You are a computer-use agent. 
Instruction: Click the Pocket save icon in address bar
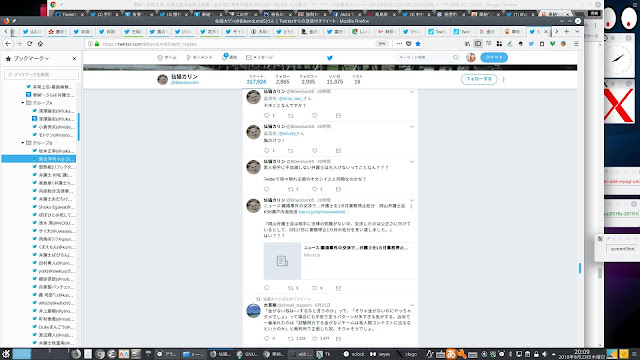pos(409,44)
